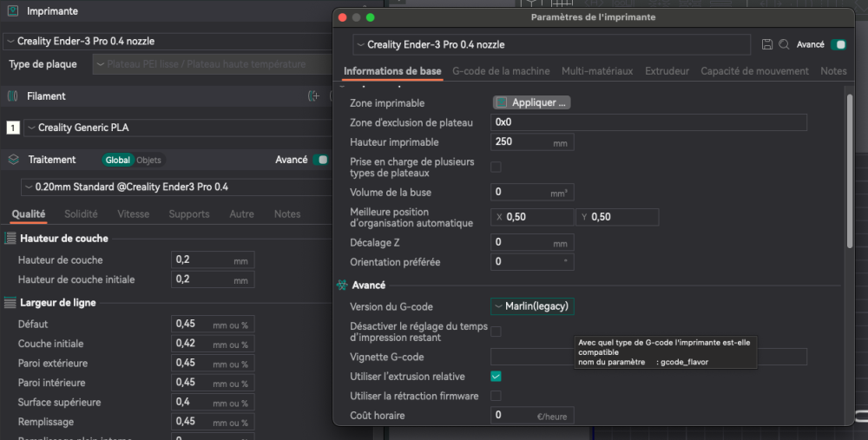The image size is (868, 440).
Task: Click the Traitement layers icon
Action: pos(13,160)
